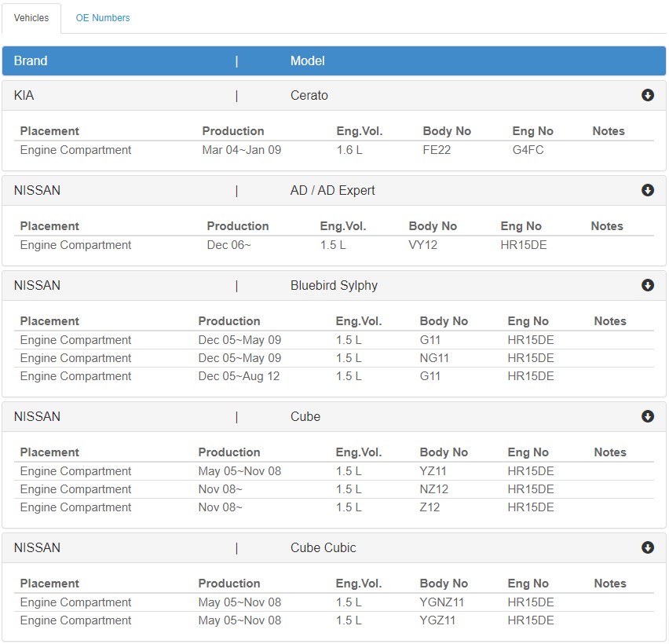This screenshot has width=669, height=644.
Task: Select body number FE22
Action: (437, 150)
